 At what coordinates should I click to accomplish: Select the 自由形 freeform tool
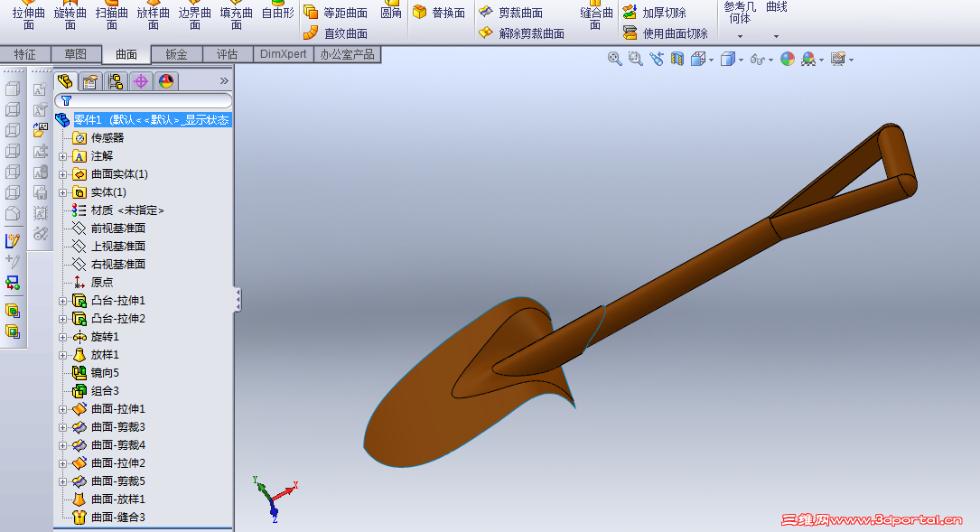277,11
